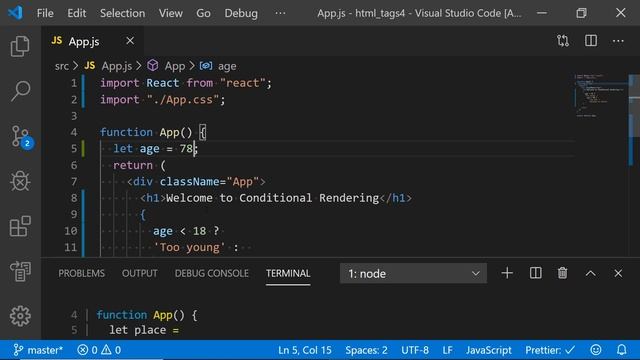Switch to the OUTPUT panel tab
640x360 pixels.
point(140,273)
